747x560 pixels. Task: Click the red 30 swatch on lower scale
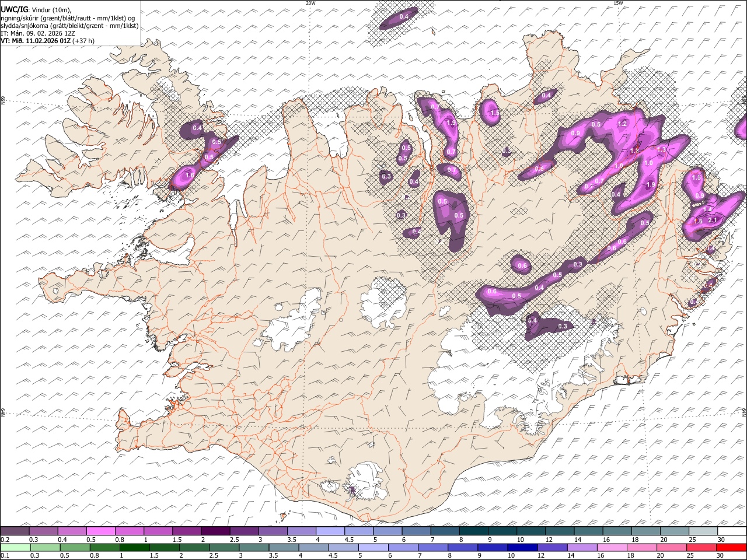pos(731,548)
